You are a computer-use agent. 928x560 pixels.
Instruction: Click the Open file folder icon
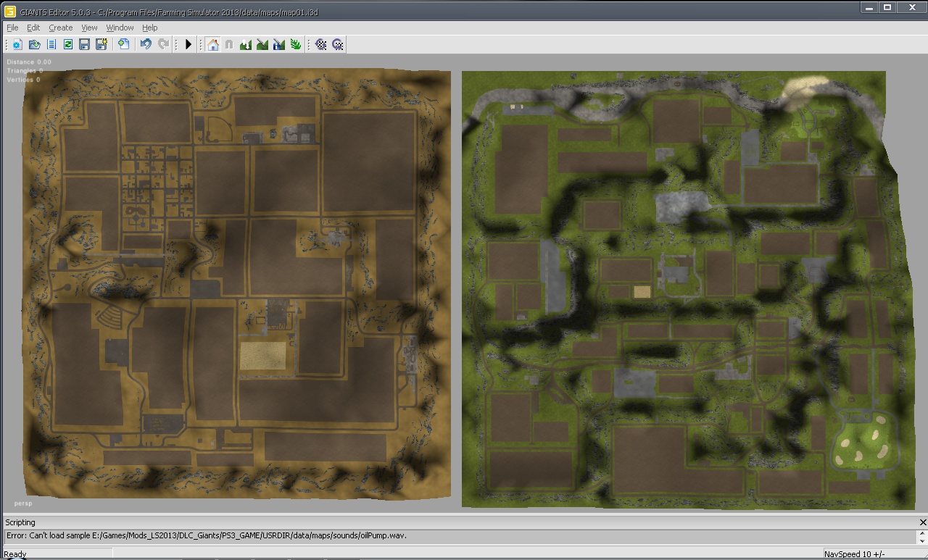tap(34, 45)
